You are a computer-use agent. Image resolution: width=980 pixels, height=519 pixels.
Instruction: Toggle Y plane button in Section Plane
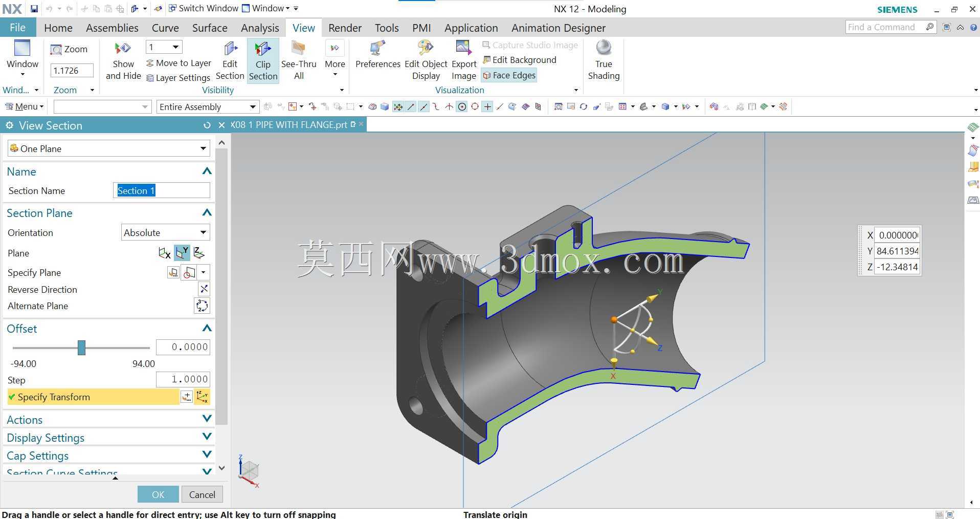[x=182, y=253]
